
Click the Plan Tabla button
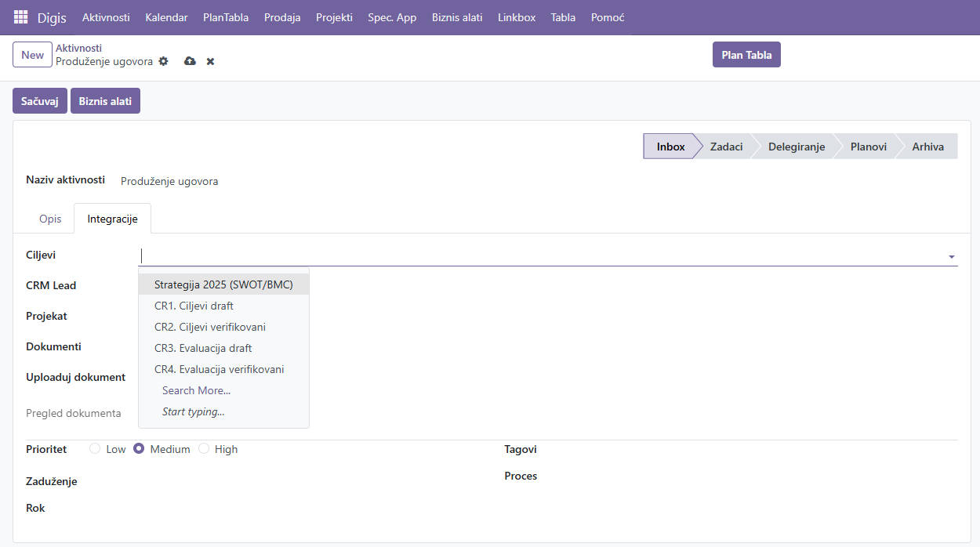[x=746, y=55]
